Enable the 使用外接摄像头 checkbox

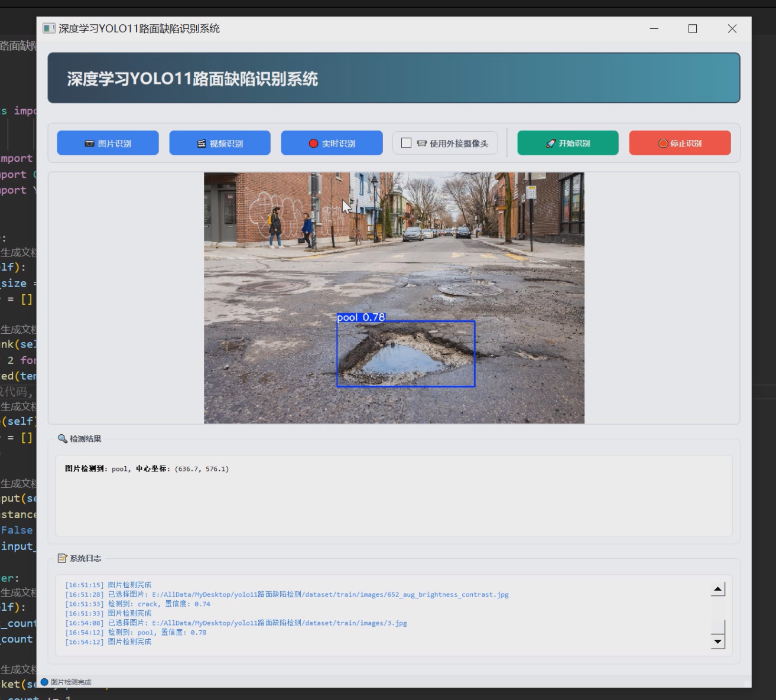(x=407, y=143)
